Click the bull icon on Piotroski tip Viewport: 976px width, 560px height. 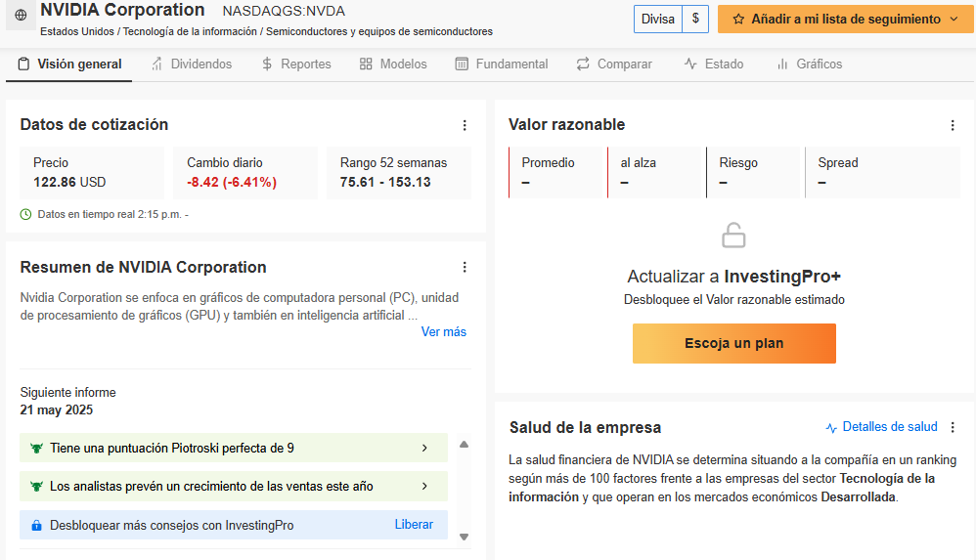37,448
